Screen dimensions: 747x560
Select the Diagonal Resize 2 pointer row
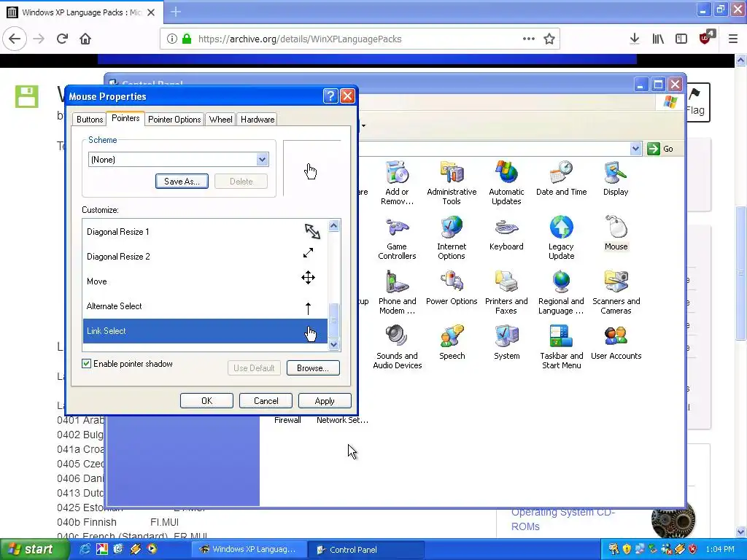pos(205,257)
